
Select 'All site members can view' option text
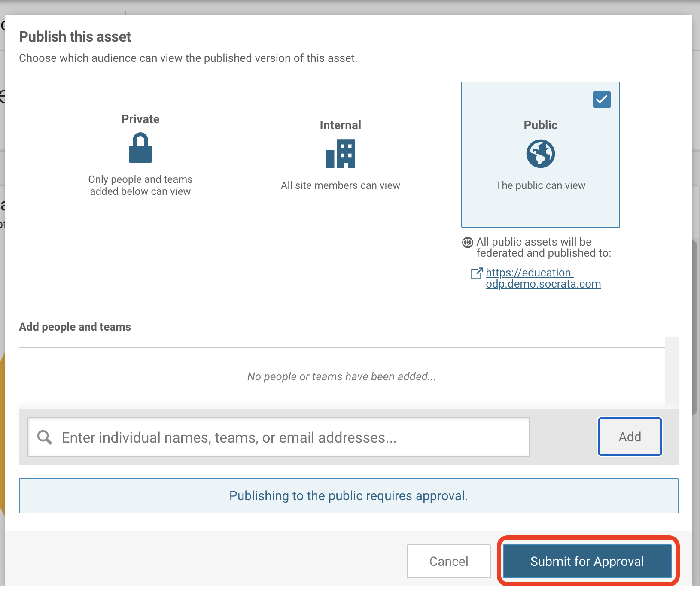click(341, 185)
